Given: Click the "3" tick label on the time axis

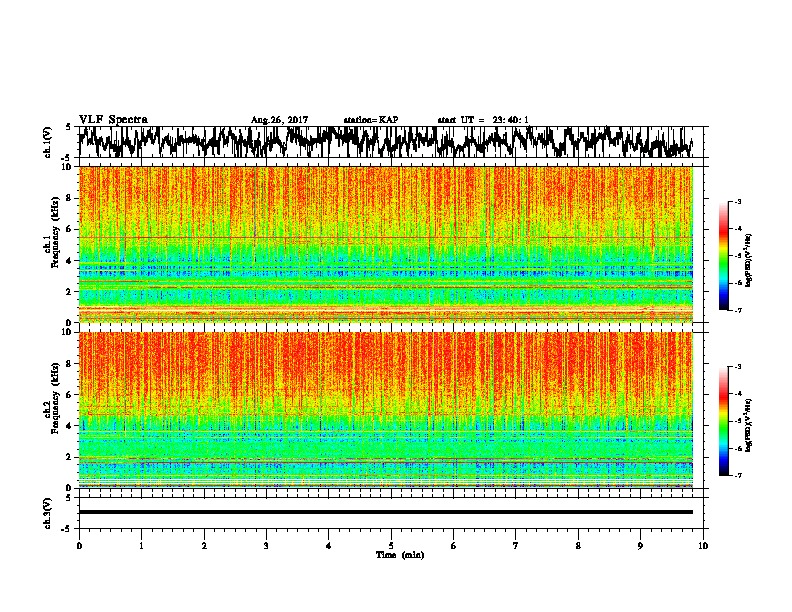Looking at the screenshot, I should [x=266, y=546].
